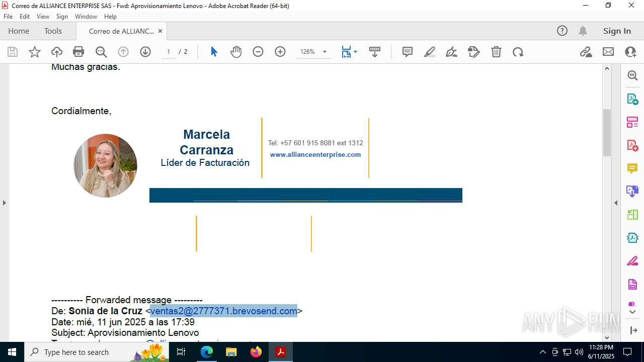Open Create PDF side tool
The height and width of the screenshot is (362, 644).
click(x=632, y=145)
